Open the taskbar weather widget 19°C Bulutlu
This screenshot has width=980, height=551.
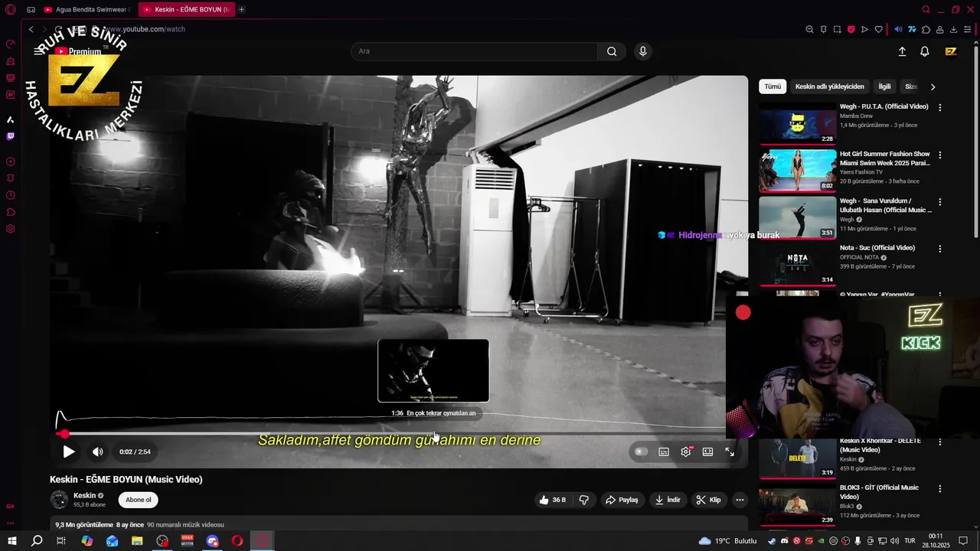pos(727,541)
